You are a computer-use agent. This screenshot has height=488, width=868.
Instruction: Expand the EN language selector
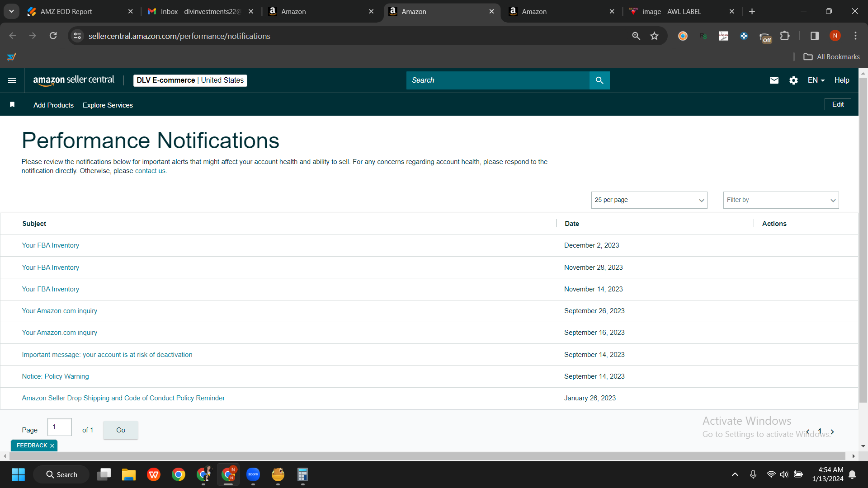816,80
